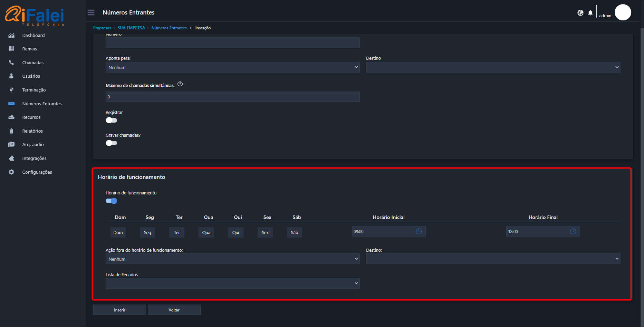Expand Ação fora do horário dropdown

point(232,259)
